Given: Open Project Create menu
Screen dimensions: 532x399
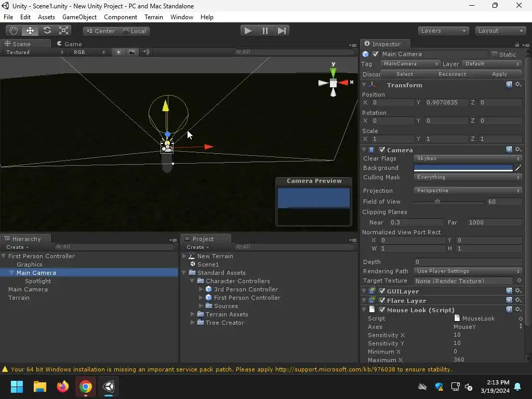Looking at the screenshot, I should click(197, 247).
